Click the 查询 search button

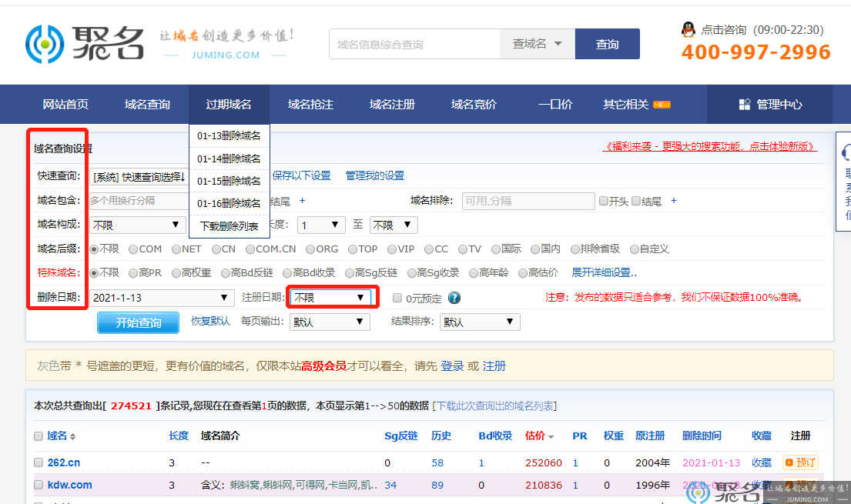pyautogui.click(x=608, y=44)
